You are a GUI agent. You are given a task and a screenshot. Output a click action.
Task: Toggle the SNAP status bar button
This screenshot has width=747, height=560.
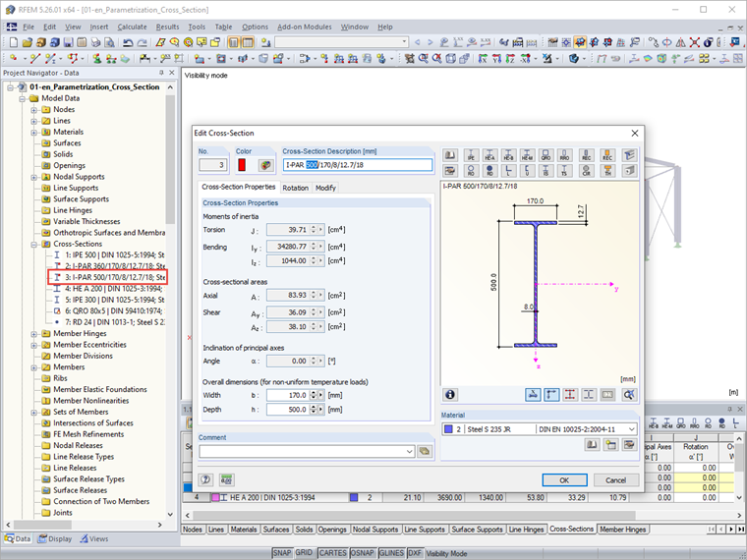tap(281, 553)
